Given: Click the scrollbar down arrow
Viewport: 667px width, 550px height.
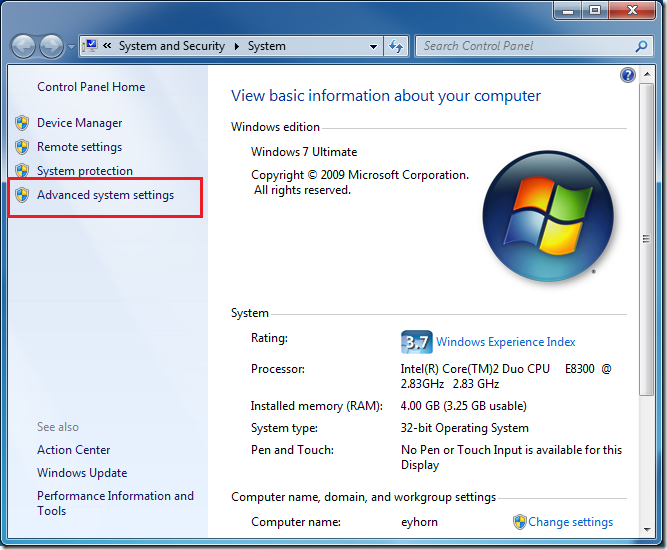Looking at the screenshot, I should tap(647, 530).
